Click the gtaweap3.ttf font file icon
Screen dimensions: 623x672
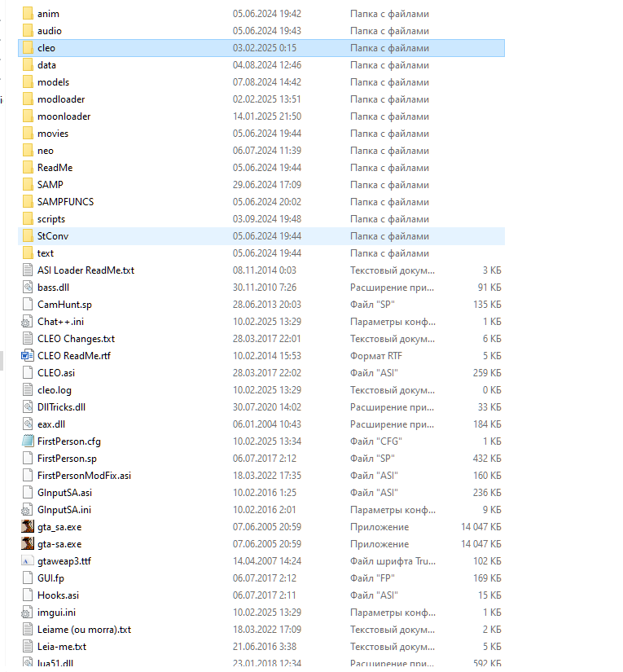[27, 561]
